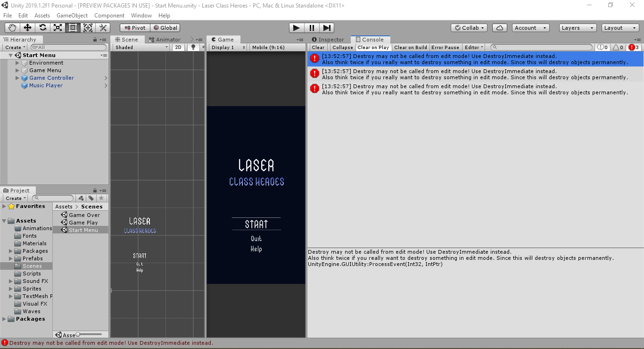Open the Shaded draw mode dropdown

coord(140,47)
